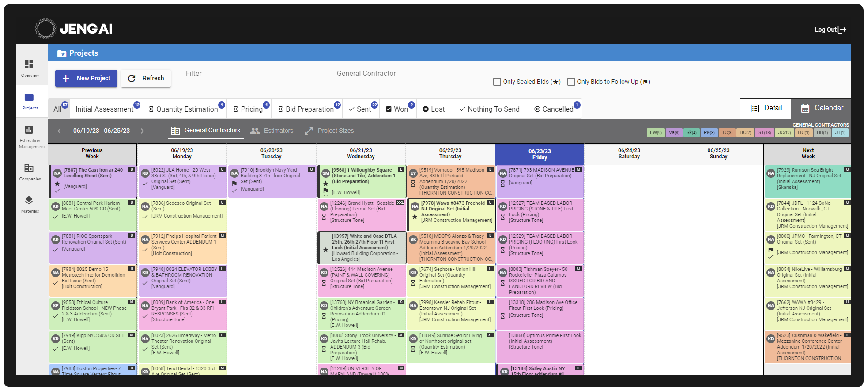Open the [7929] Rumson Sea Bright Replacement card
Viewport: 868px width, 390px height.
[808, 181]
